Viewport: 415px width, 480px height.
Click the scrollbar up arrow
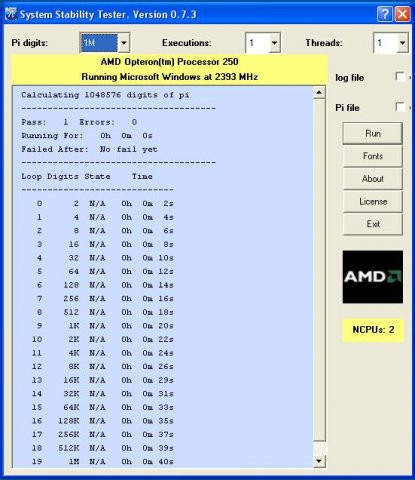pos(319,92)
